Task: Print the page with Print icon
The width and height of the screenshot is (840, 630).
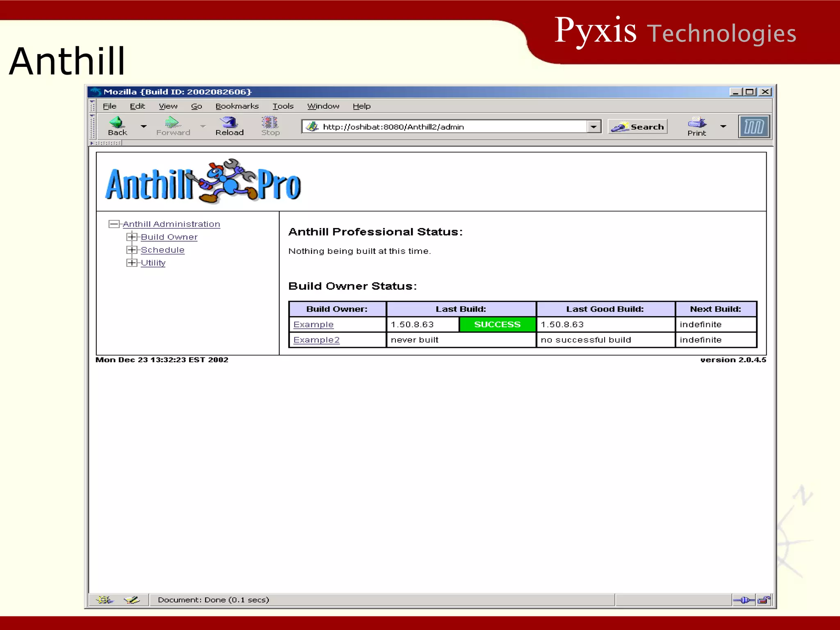Action: pyautogui.click(x=697, y=122)
